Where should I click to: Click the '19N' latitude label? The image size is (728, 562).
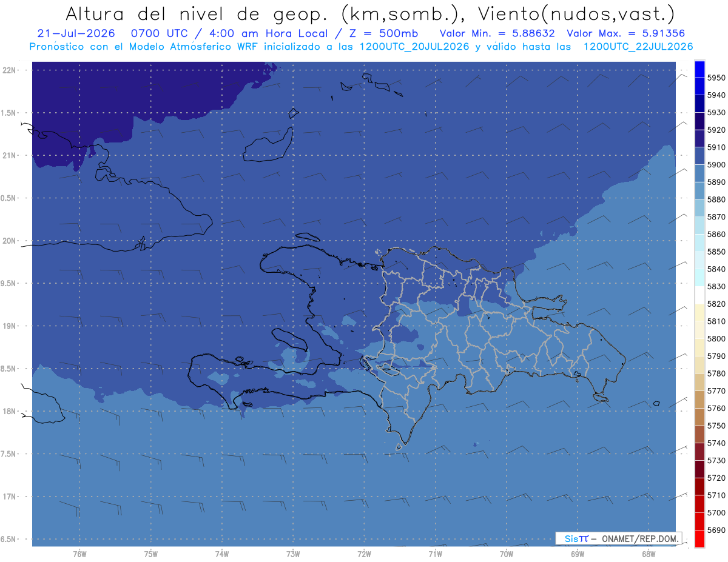click(x=9, y=326)
